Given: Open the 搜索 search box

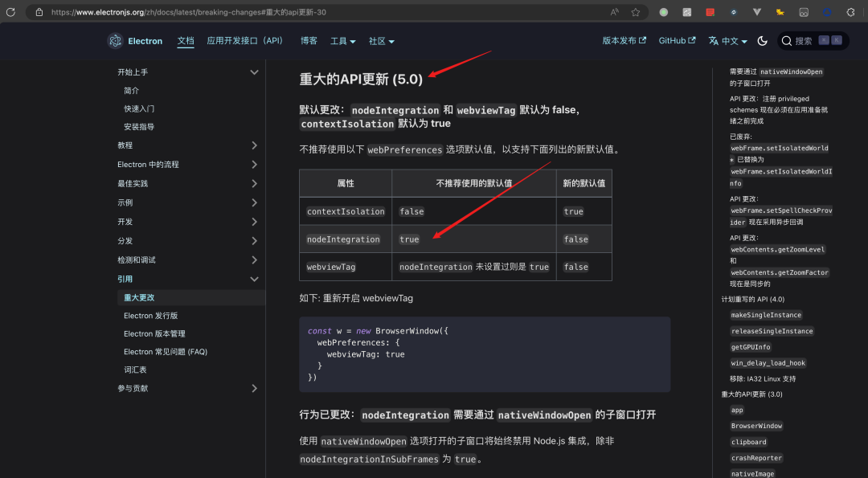Looking at the screenshot, I should [x=812, y=41].
